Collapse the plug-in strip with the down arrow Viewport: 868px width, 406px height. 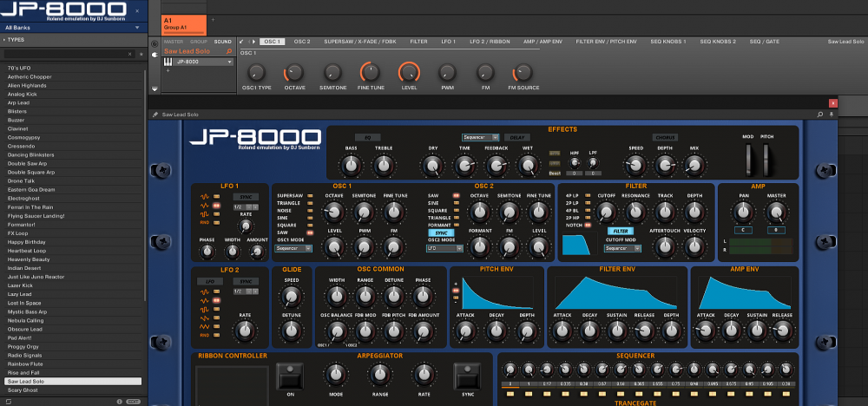[155, 88]
